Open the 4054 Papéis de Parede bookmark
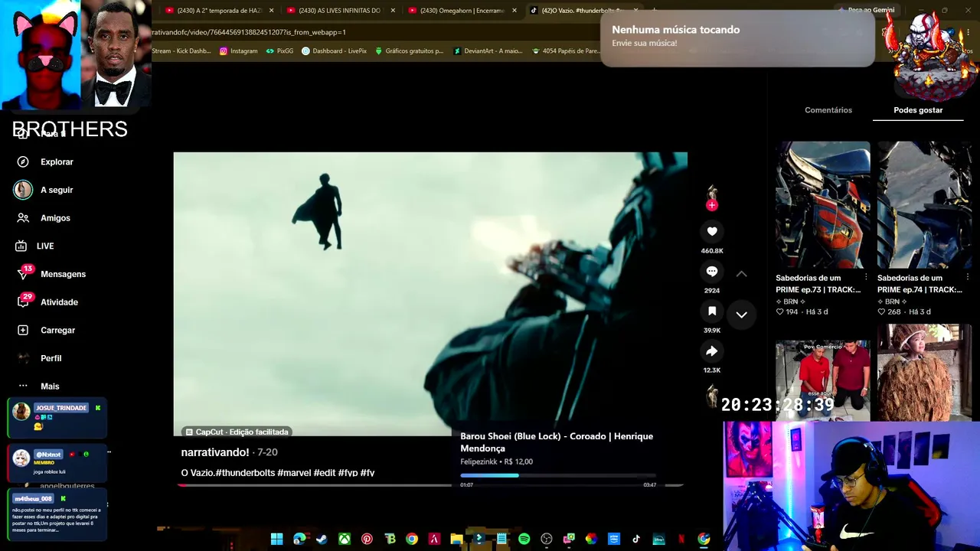980x551 pixels. click(x=565, y=51)
